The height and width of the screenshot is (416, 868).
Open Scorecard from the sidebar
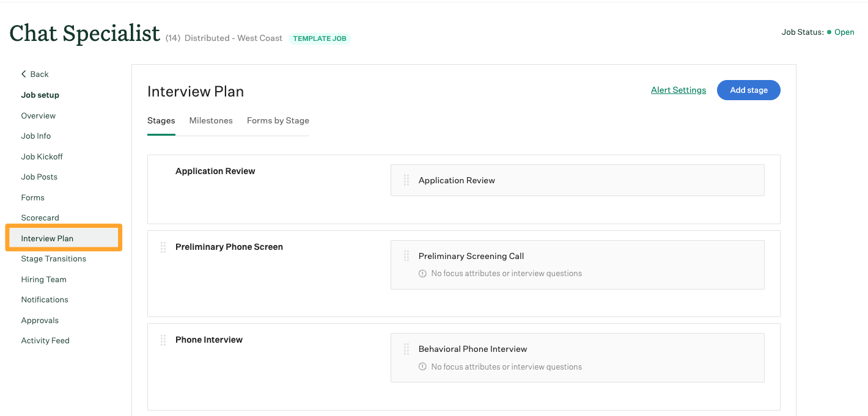(x=40, y=217)
